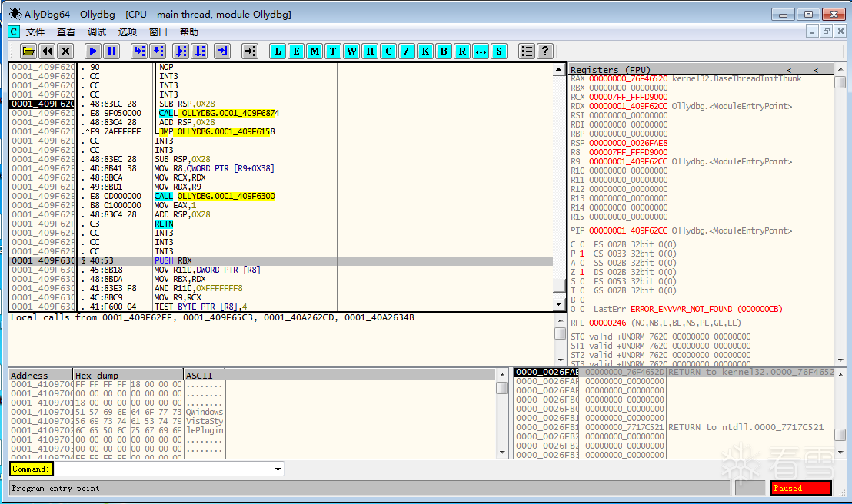Screen dimensions: 852x504
Task: Open the Log window (L) icon
Action: pos(278,51)
